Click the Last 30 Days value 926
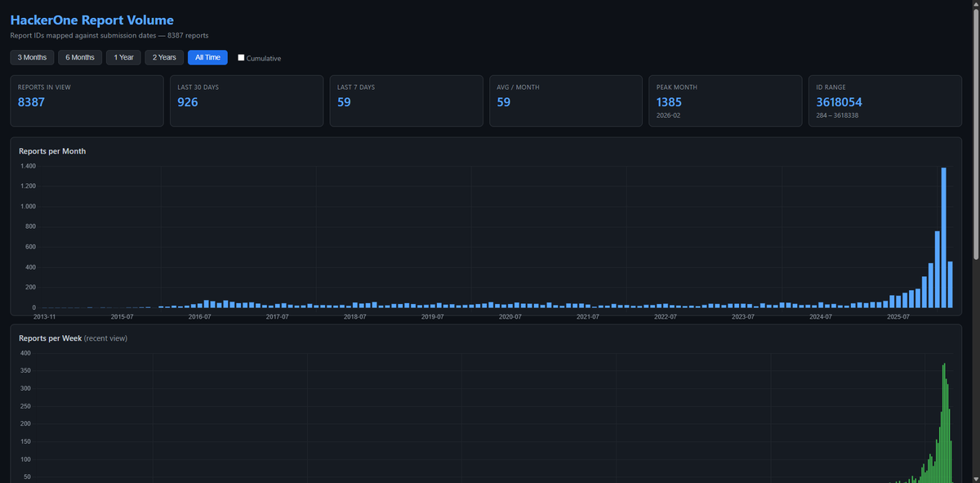 [188, 102]
